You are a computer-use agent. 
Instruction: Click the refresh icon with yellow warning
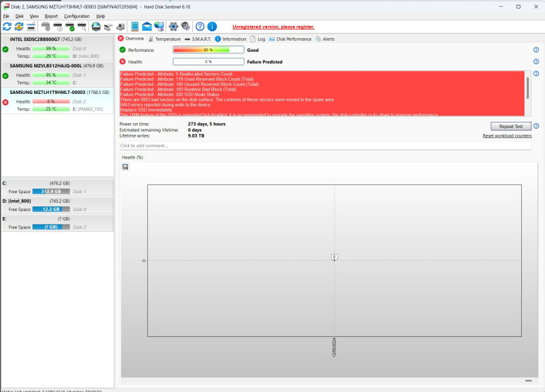[x=19, y=27]
